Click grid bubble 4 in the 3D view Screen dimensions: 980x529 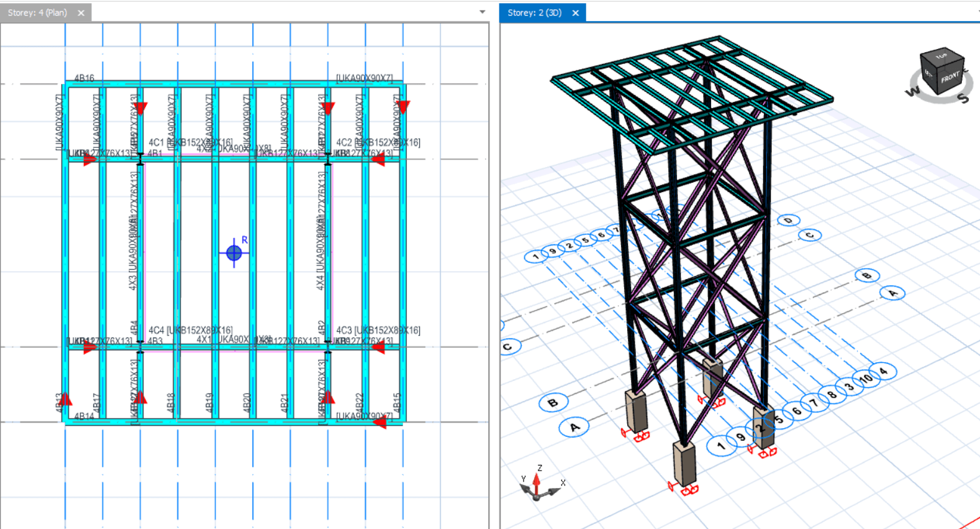coord(884,371)
